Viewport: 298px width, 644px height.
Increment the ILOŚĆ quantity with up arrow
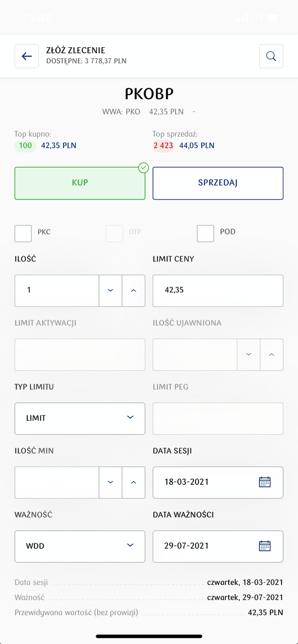click(134, 291)
